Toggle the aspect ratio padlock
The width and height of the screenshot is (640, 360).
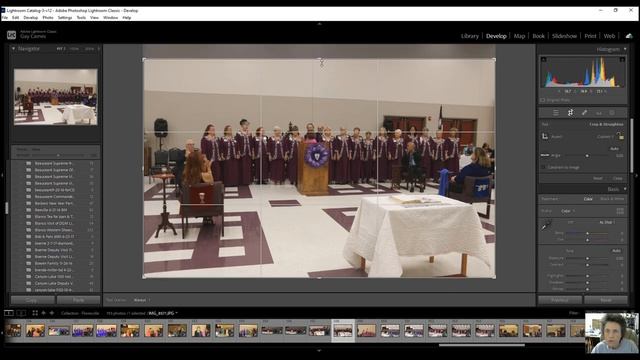[x=620, y=136]
